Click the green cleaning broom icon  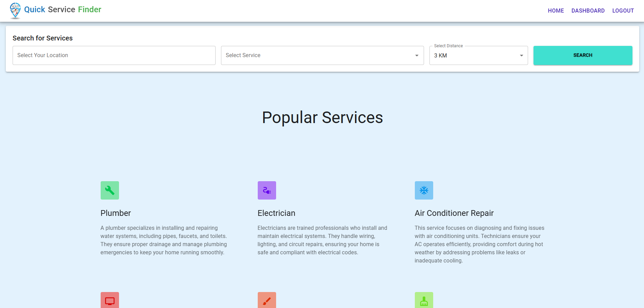(x=424, y=301)
